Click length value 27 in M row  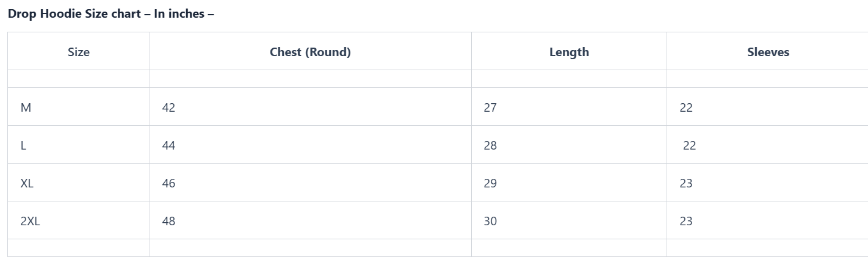coord(490,107)
